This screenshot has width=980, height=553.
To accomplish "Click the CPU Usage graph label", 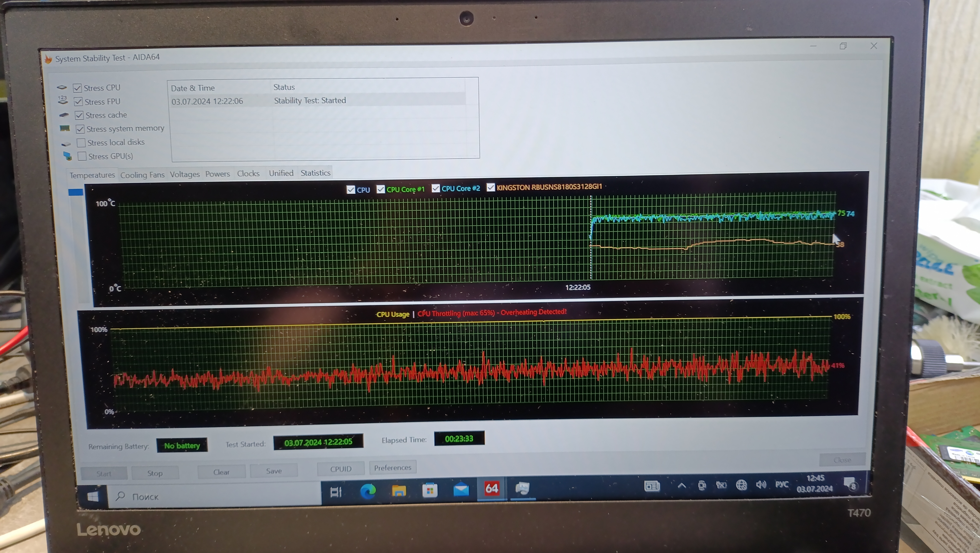I will [393, 314].
